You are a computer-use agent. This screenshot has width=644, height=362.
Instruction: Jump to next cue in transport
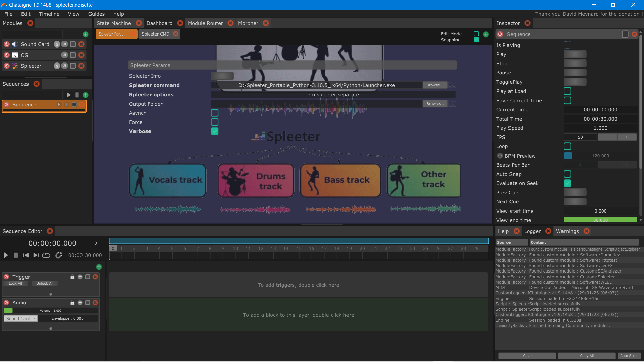click(x=36, y=255)
